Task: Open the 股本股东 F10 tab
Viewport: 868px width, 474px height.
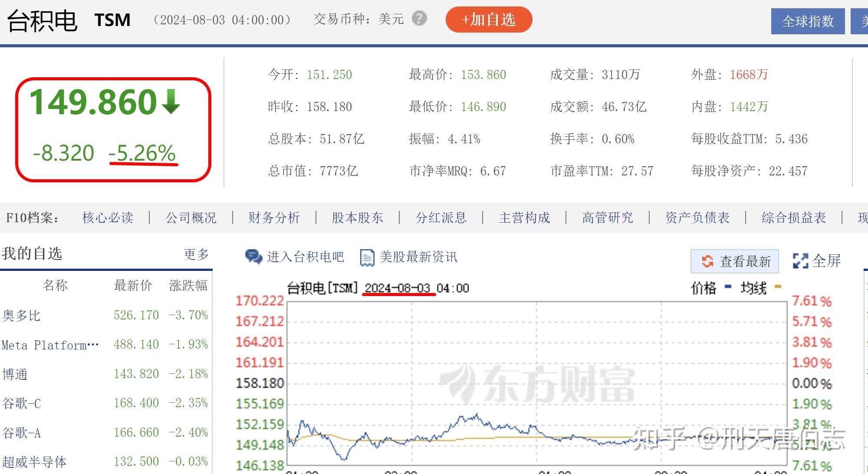Action: [358, 217]
